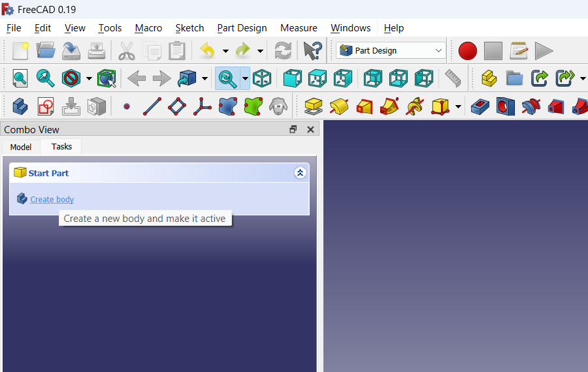588x372 pixels.
Task: Activate the What's This help cursor
Action: pos(312,50)
